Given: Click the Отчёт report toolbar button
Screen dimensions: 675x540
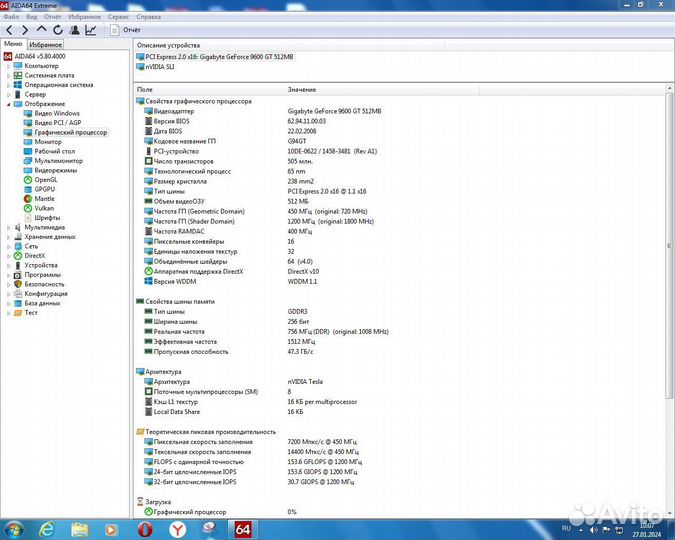Looking at the screenshot, I should [x=126, y=30].
